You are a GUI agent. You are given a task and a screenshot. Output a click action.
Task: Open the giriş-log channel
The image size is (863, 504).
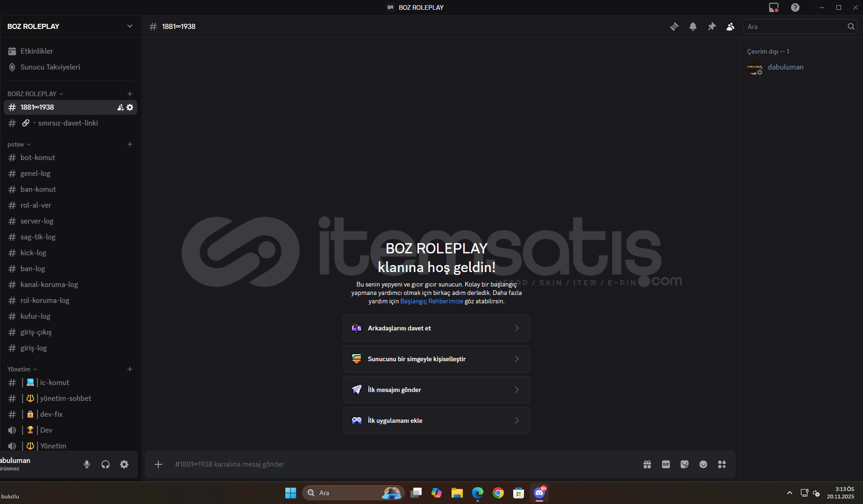[x=70, y=348]
